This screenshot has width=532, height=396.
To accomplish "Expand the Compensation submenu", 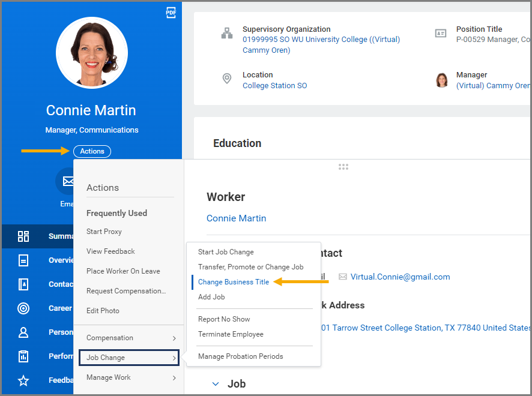I will tap(129, 338).
